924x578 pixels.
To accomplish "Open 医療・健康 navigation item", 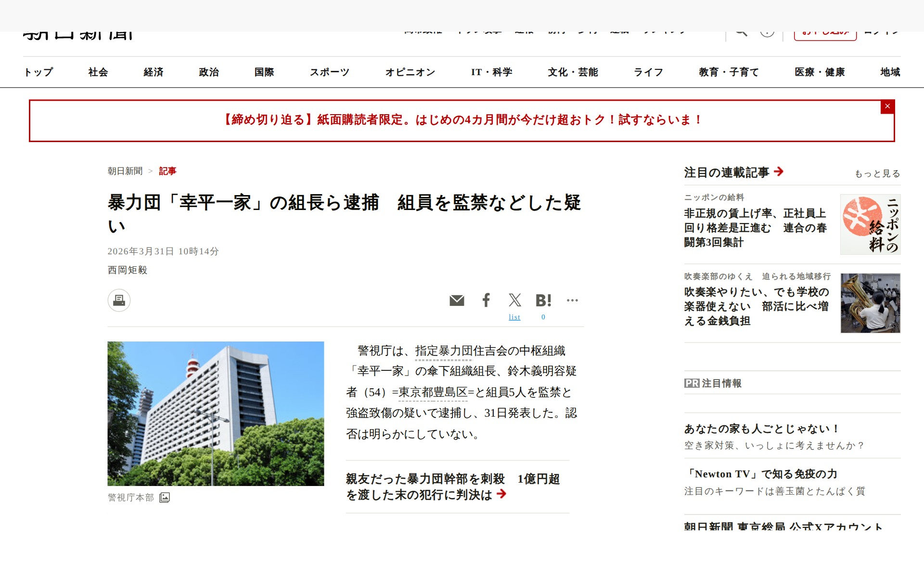I will coord(820,72).
